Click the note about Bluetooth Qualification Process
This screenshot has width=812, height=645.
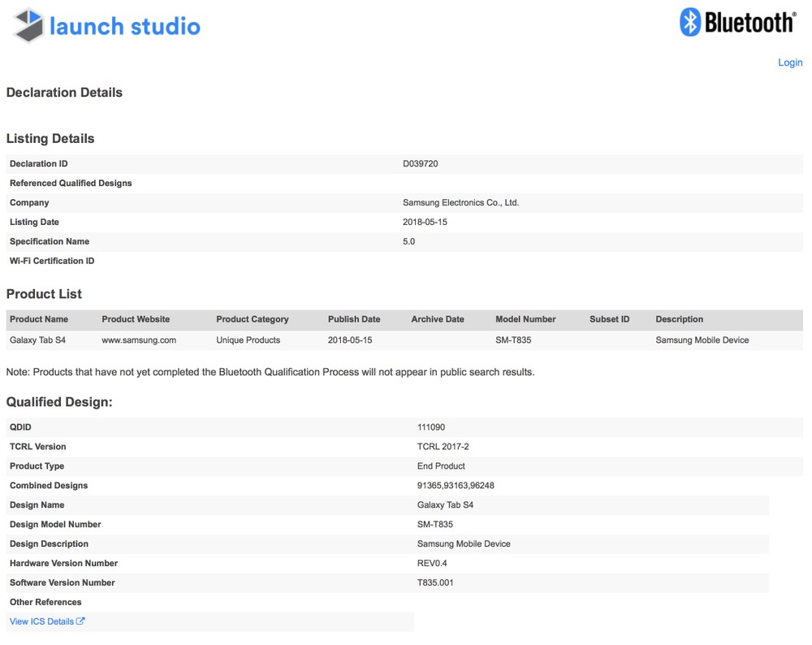click(270, 372)
